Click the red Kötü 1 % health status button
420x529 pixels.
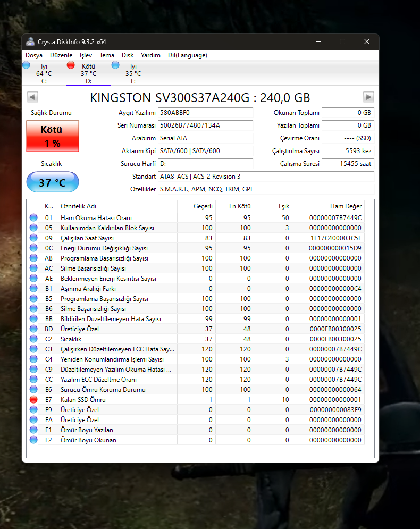53,136
